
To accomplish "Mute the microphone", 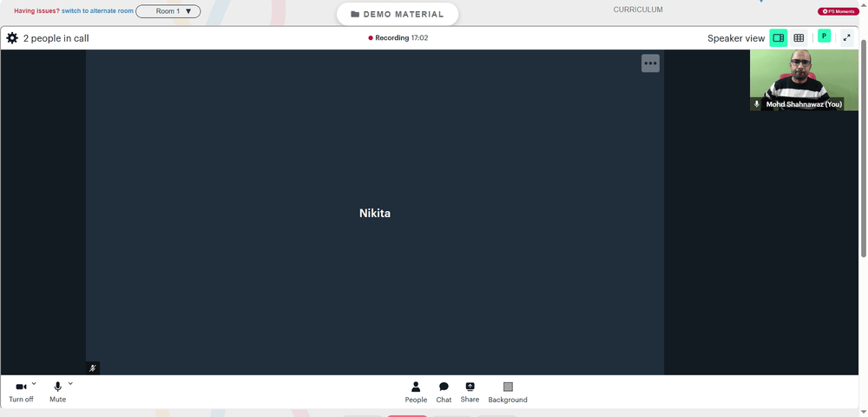I will coord(57,392).
